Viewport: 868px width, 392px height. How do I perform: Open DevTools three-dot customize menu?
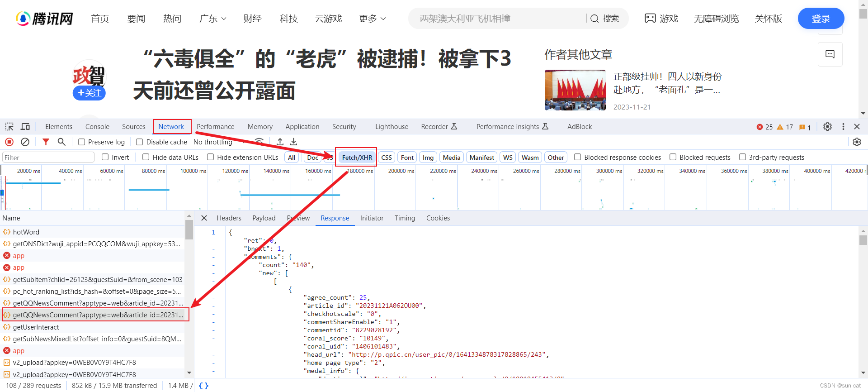(843, 127)
